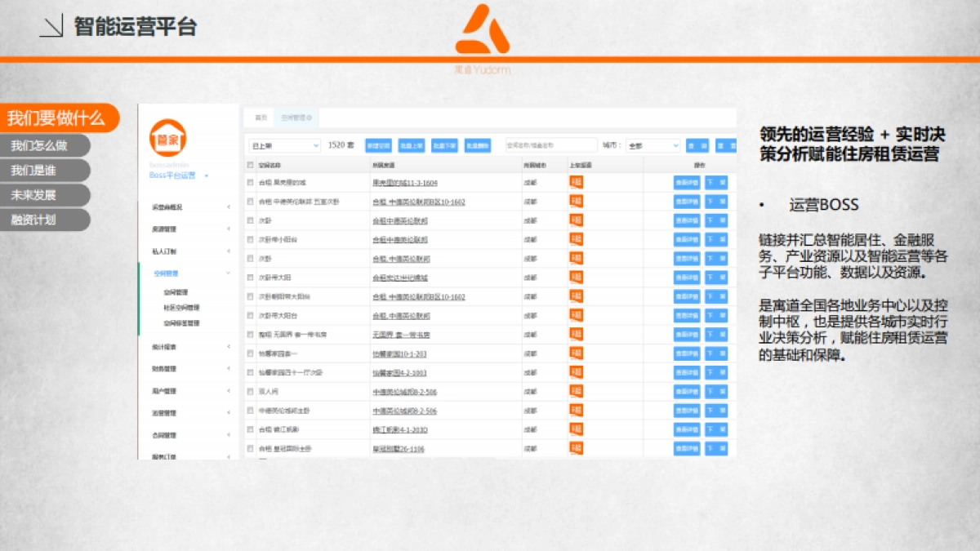This screenshot has height=551, width=980.
Task: Click the orange Yudorm logo at top
Action: point(483,33)
